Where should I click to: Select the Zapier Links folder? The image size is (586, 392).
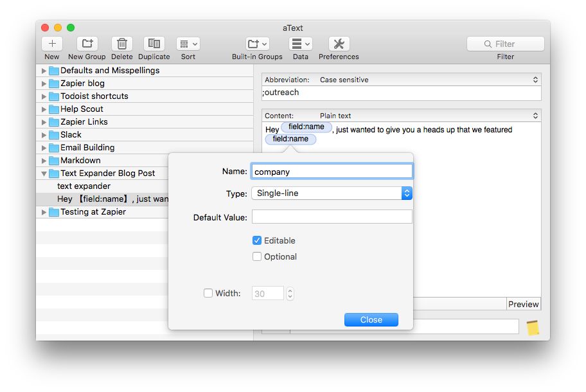tap(145, 122)
